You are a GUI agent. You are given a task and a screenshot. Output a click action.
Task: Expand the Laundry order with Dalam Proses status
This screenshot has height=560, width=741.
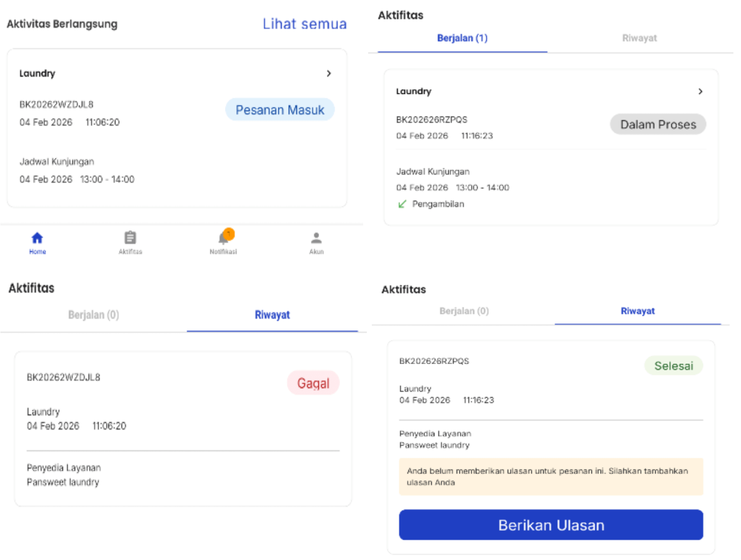pyautogui.click(x=700, y=91)
